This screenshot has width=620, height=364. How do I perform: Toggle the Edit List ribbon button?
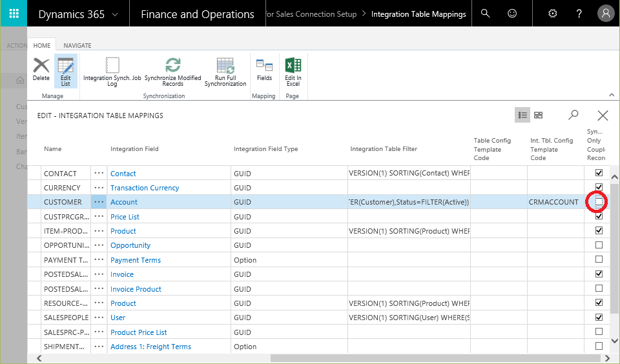click(x=66, y=72)
